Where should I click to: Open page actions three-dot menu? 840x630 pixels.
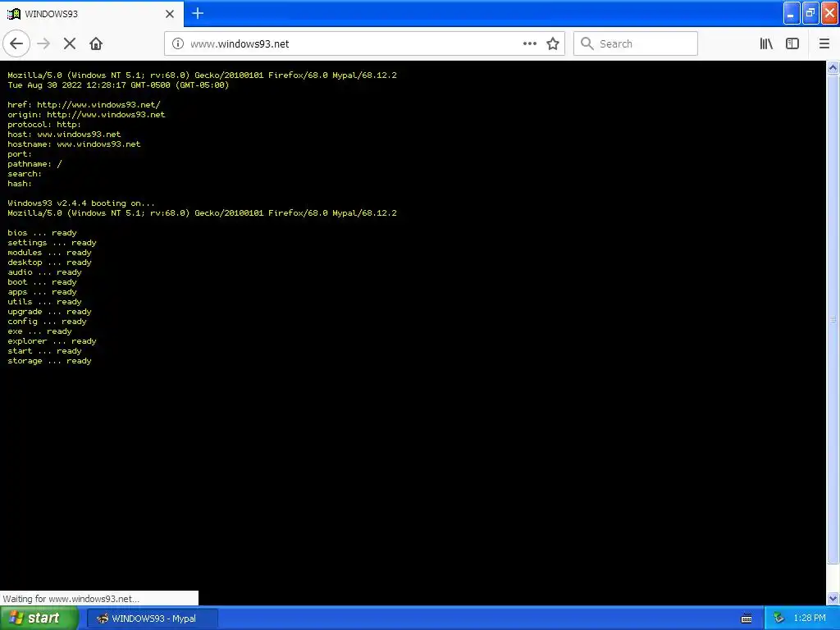[x=529, y=43]
